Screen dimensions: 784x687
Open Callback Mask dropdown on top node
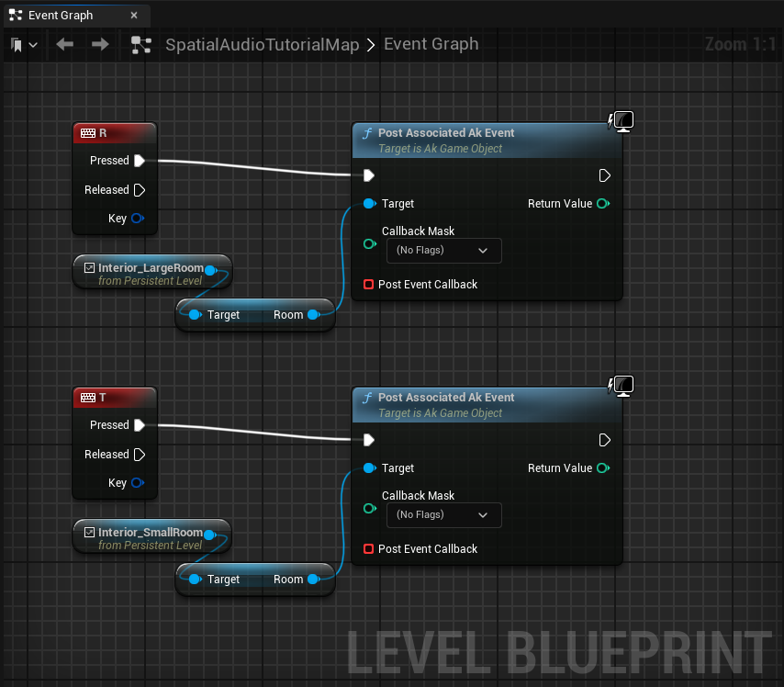pyautogui.click(x=443, y=250)
